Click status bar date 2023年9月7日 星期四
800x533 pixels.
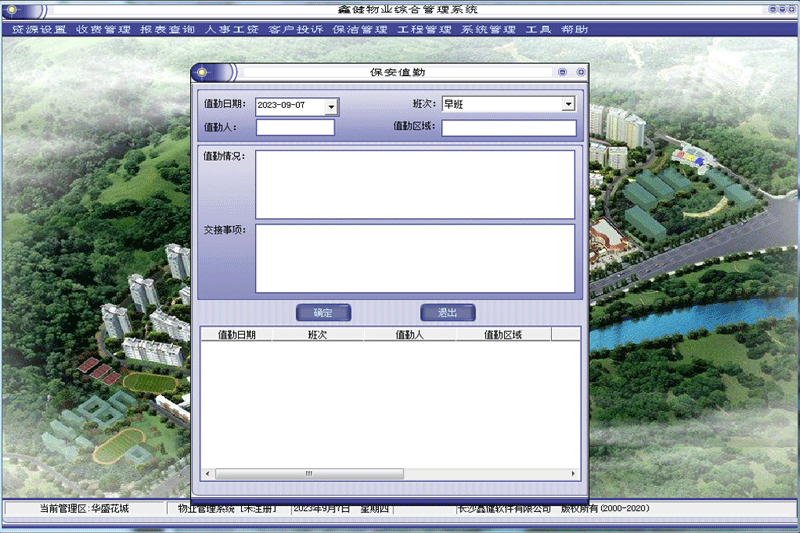[x=341, y=509]
